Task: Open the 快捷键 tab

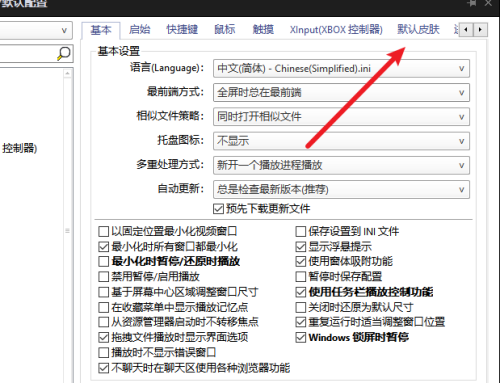Action: [182, 30]
